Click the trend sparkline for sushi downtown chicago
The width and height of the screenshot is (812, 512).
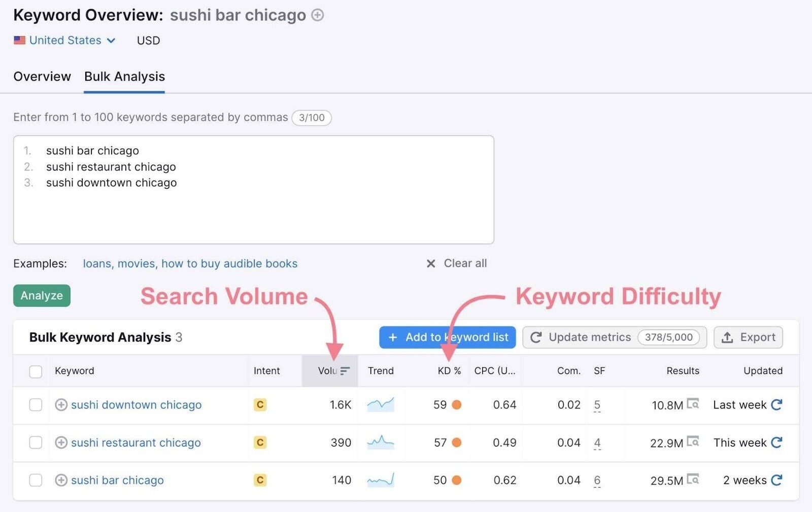click(x=381, y=404)
